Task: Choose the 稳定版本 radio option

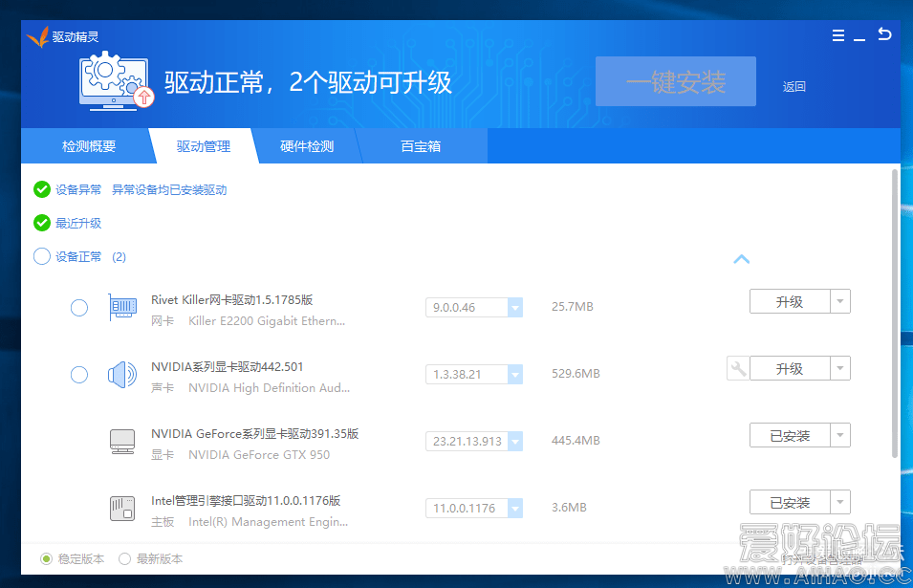Action: (46, 559)
